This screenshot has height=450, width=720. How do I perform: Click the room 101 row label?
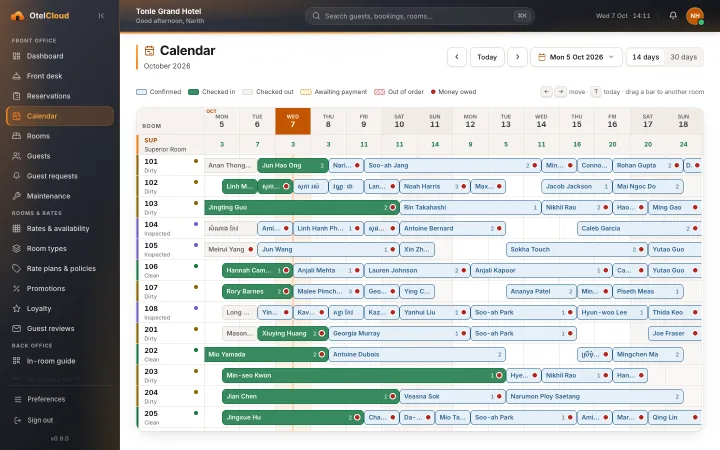[x=171, y=165]
